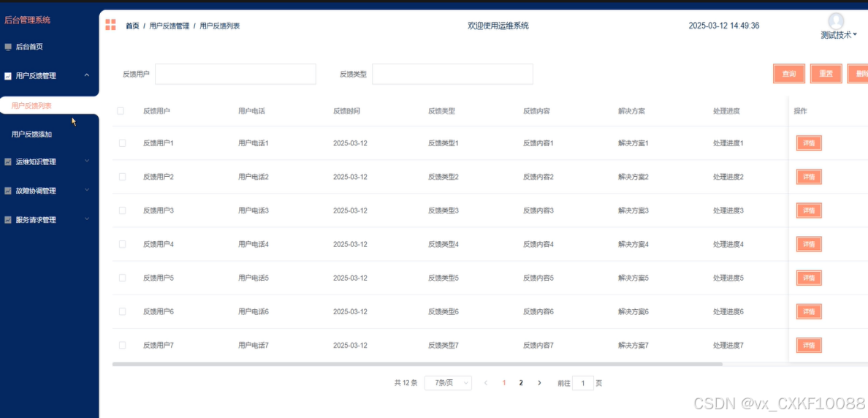Image resolution: width=868 pixels, height=418 pixels.
Task: Click the 用户反馈管理 sidebar icon
Action: point(8,76)
